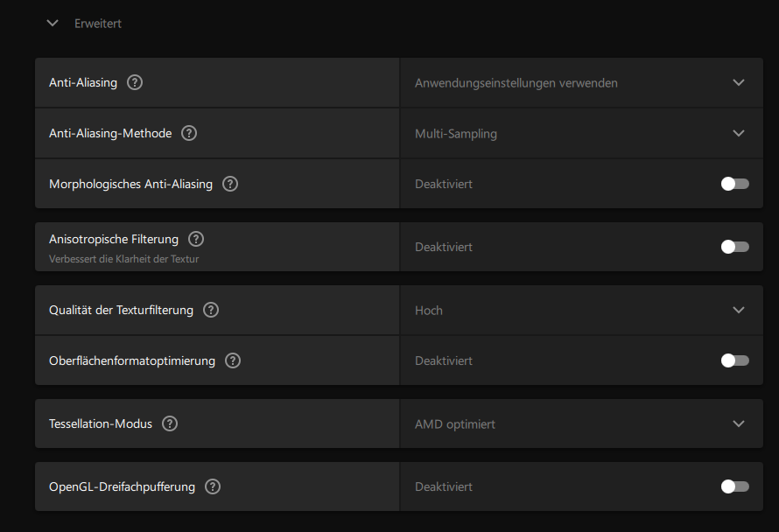Expand the Anti-Aliasing-Methode dropdown
Screen dimensions: 779x532
click(x=738, y=133)
